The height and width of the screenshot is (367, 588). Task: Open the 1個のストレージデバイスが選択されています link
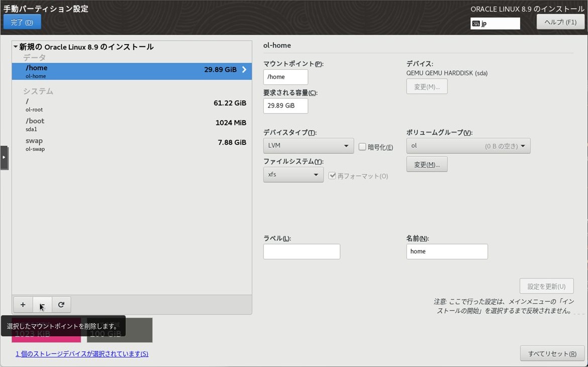[82, 353]
